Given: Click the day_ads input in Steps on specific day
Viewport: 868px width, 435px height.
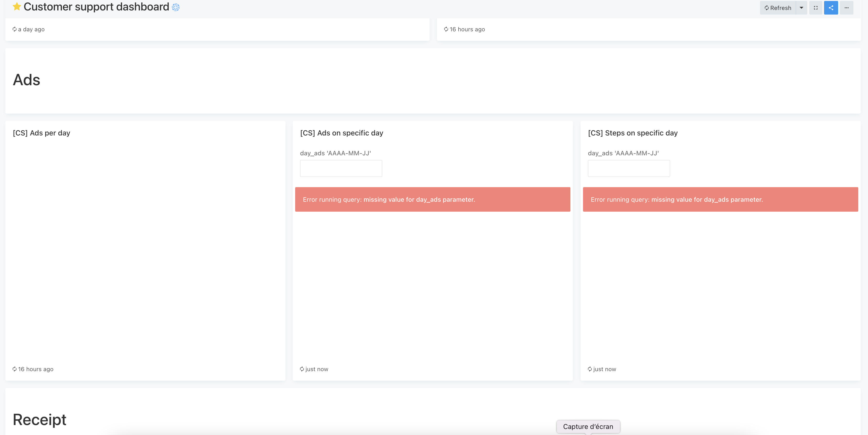Looking at the screenshot, I should [629, 168].
